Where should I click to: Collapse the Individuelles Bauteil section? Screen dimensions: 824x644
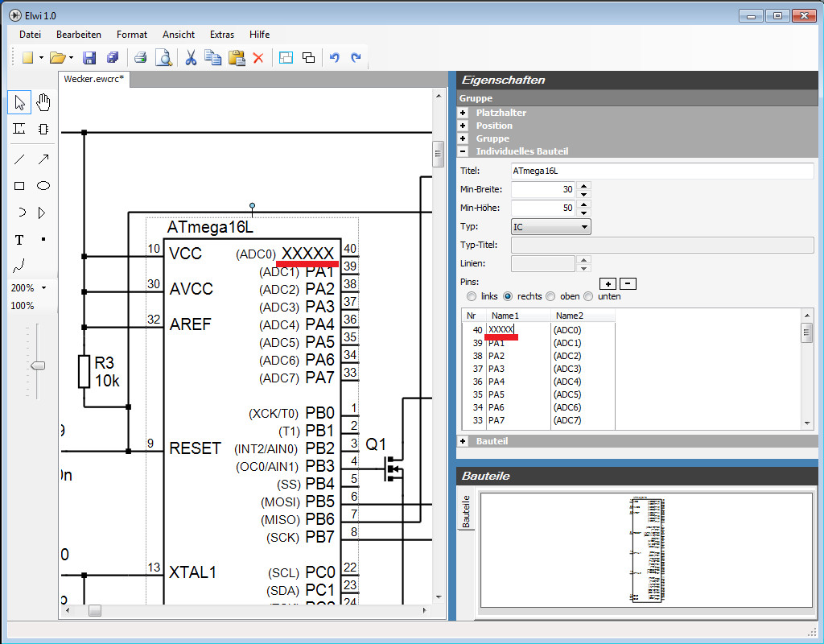click(x=463, y=151)
